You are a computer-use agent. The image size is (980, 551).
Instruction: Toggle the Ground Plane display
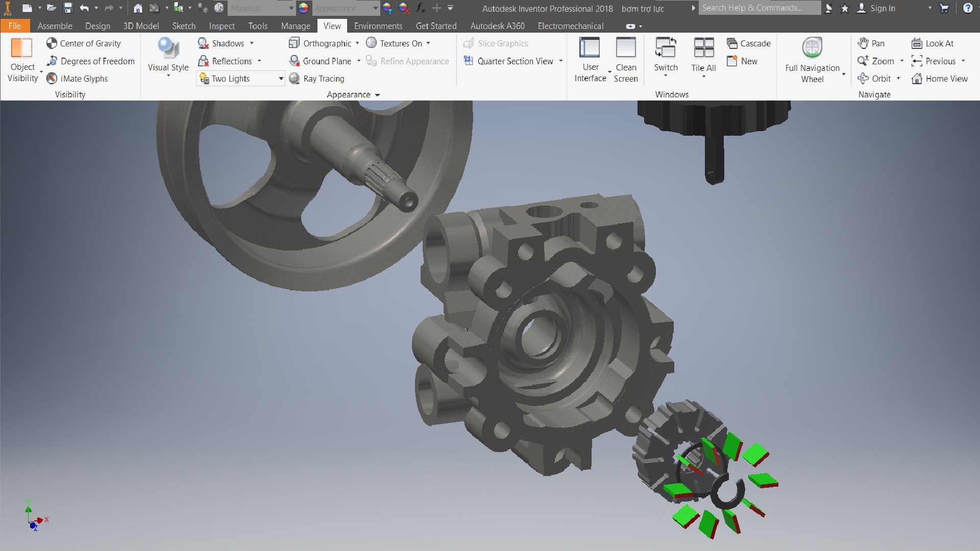pos(320,61)
